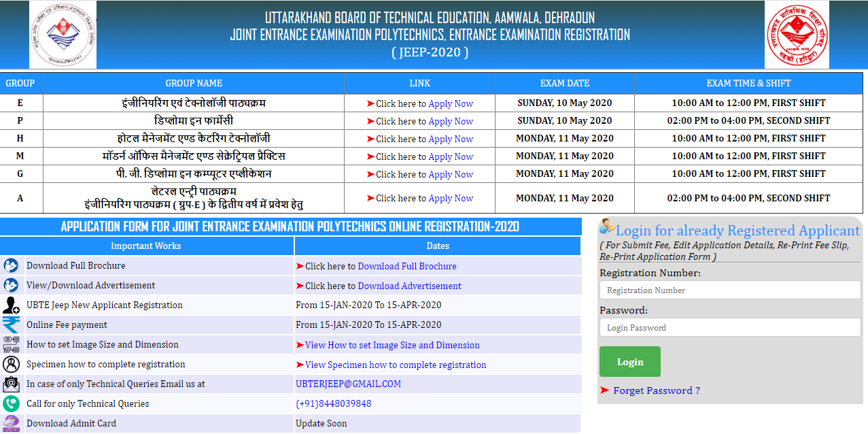The height and width of the screenshot is (434, 868).
Task: Click the LINK column header
Action: point(420,83)
